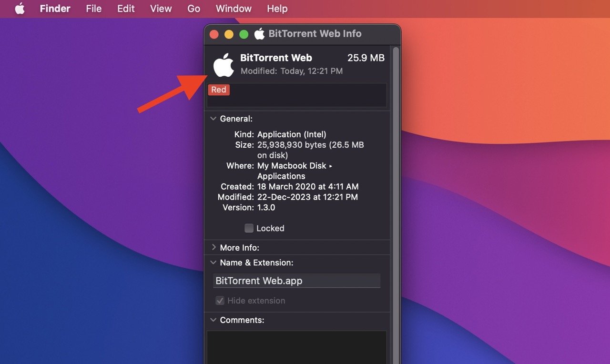Select the BitTorrent Web app icon preview
Viewport: 610px width, 364px height.
224,65
